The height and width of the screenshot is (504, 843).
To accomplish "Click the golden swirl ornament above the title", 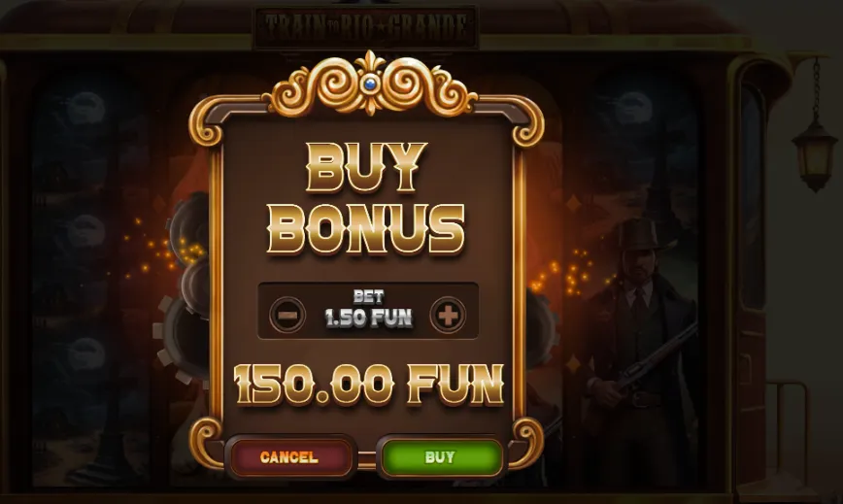I will pyautogui.click(x=369, y=84).
